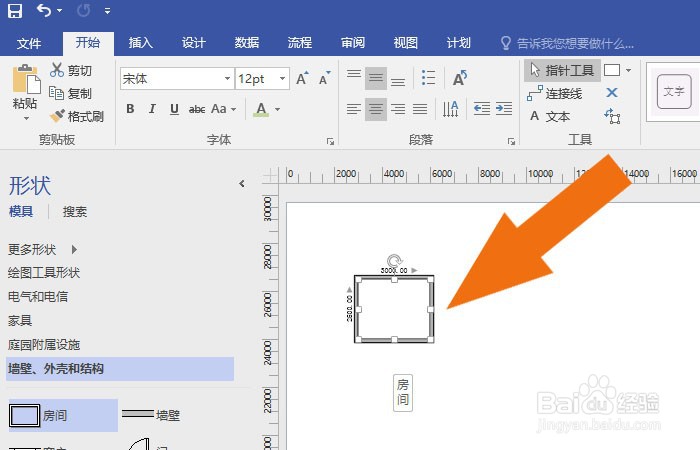
Task: Select the 房间 room shape master
Action: (x=63, y=415)
